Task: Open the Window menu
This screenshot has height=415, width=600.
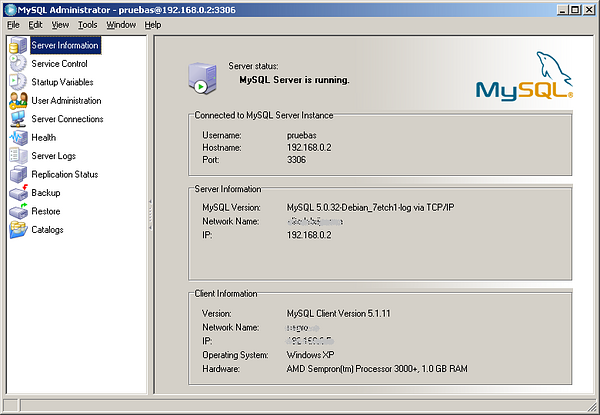Action: (x=121, y=24)
